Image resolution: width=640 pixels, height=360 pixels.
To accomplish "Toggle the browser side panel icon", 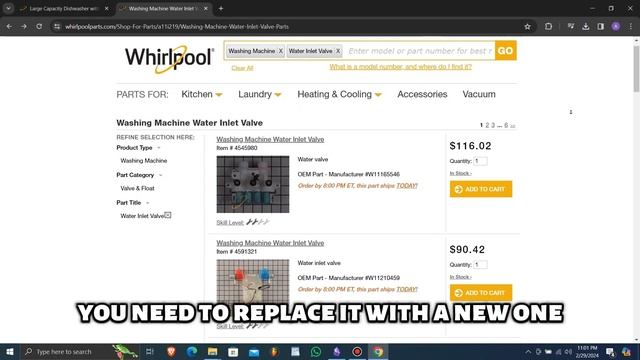I will tap(600, 27).
